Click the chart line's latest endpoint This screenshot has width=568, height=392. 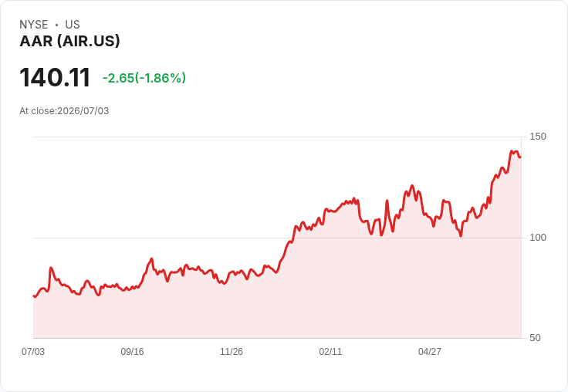[520, 157]
